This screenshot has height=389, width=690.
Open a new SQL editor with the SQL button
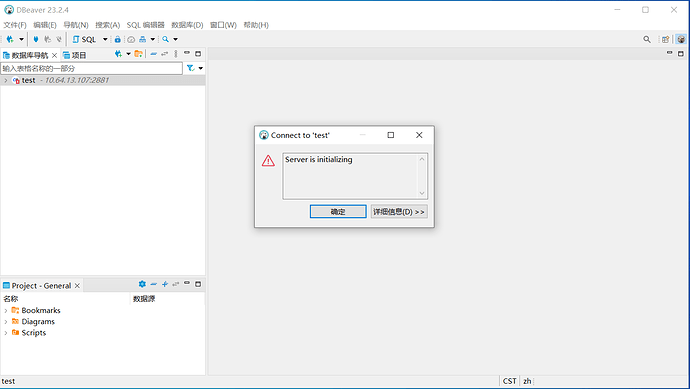[x=84, y=39]
